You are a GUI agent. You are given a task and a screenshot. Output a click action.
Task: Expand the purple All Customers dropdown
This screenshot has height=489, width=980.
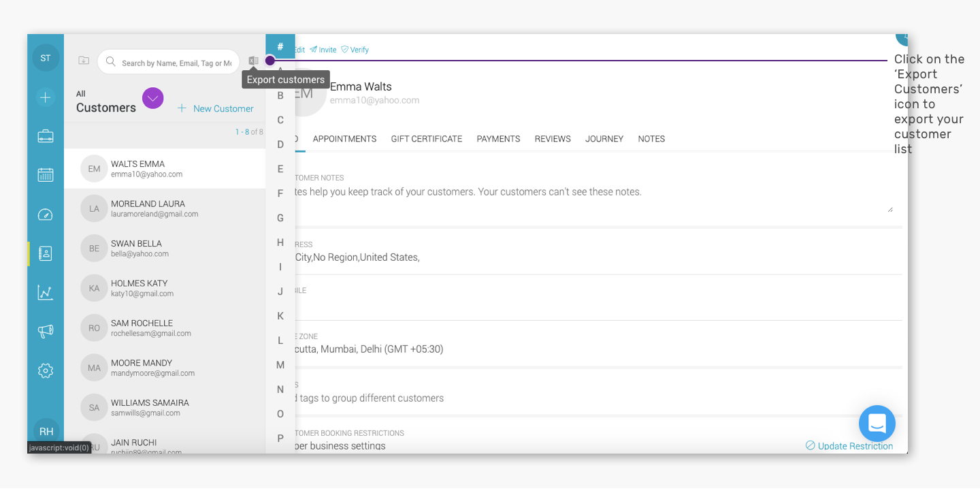[153, 98]
